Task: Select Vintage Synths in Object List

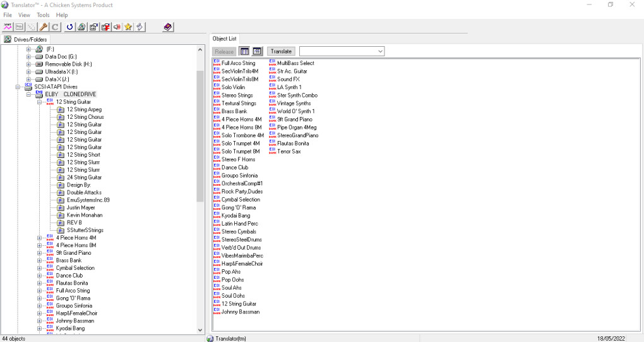Action: 294,103
